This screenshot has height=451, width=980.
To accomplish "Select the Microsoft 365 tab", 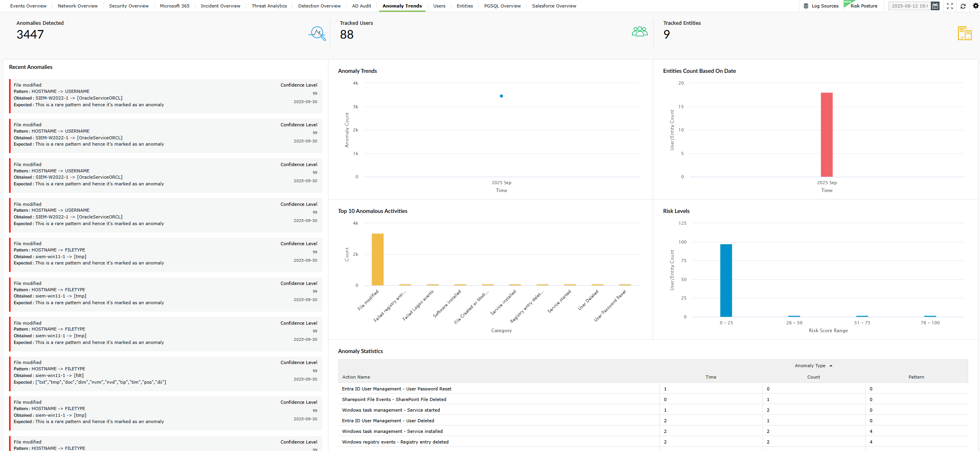I will tap(175, 6).
